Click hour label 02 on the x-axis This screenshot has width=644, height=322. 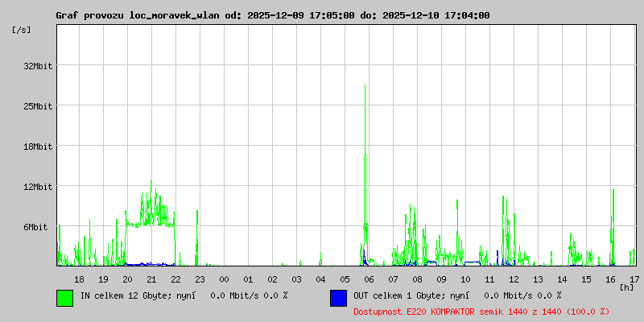point(272,279)
